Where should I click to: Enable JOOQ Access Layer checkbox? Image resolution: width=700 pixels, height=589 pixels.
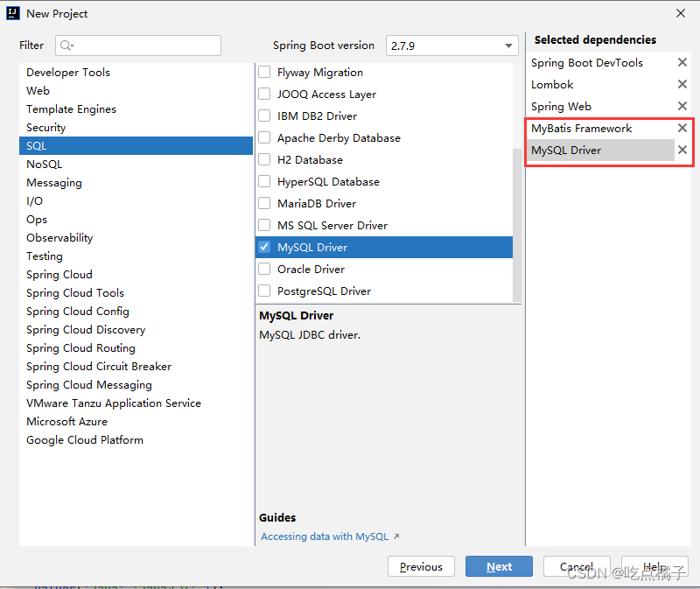click(x=264, y=94)
